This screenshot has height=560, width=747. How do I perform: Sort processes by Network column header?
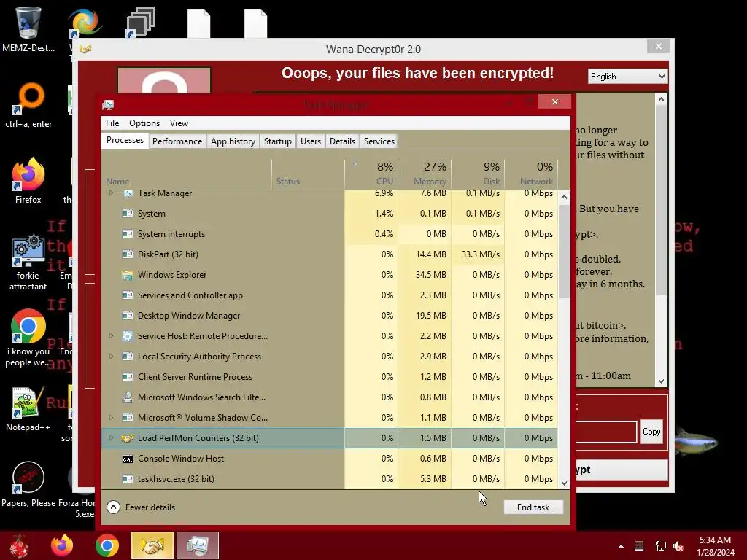click(x=531, y=174)
